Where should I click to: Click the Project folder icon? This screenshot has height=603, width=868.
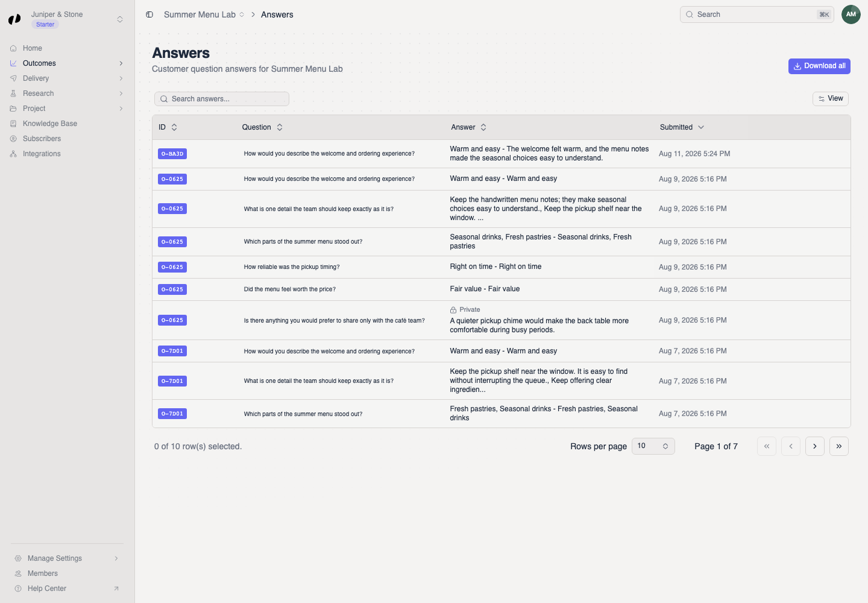[x=13, y=109]
